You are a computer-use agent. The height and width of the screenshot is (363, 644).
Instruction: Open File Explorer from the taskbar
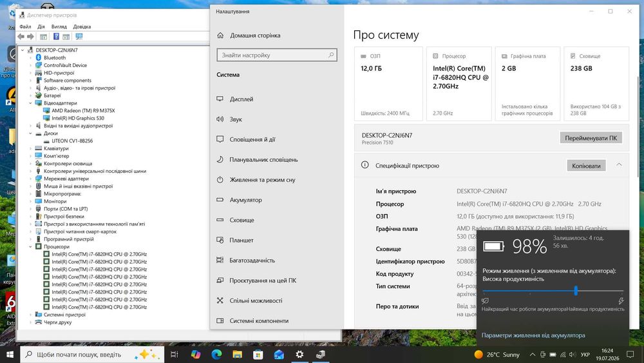tap(238, 355)
